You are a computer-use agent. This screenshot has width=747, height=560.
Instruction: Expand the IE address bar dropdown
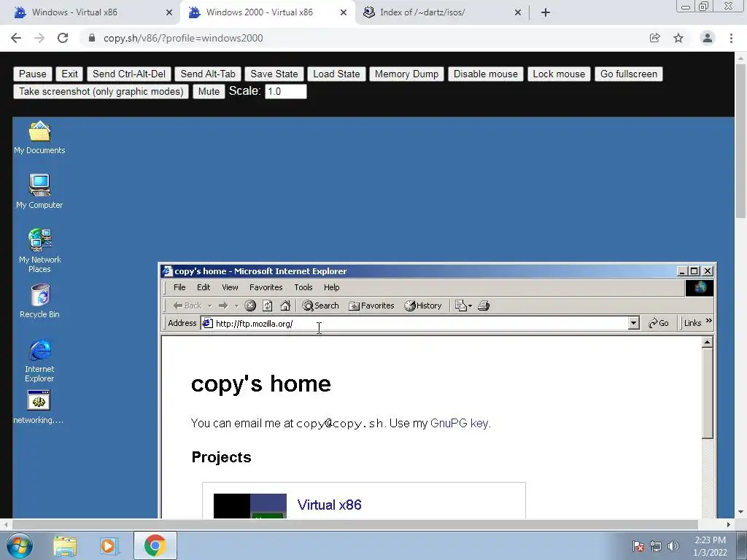pos(633,323)
